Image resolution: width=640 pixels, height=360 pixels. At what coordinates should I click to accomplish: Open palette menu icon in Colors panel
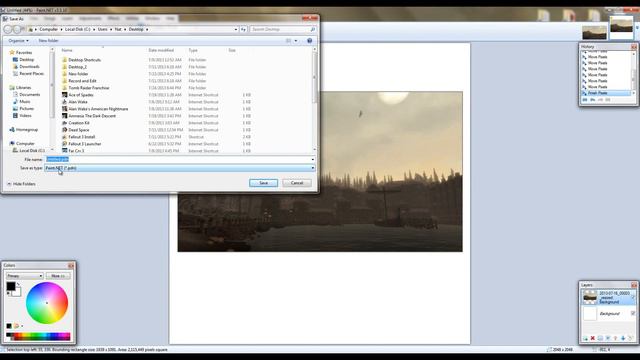[x=17, y=326]
